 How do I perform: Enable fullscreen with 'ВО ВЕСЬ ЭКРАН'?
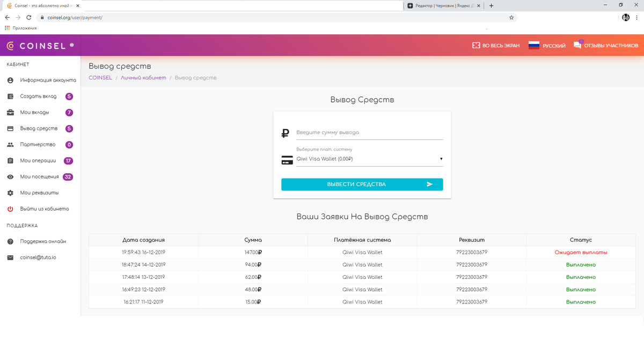click(495, 45)
